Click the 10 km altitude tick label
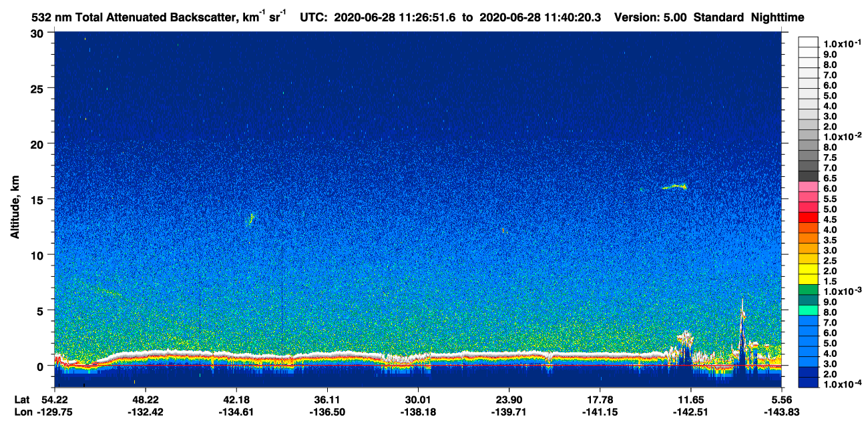The image size is (868, 445). [x=38, y=255]
